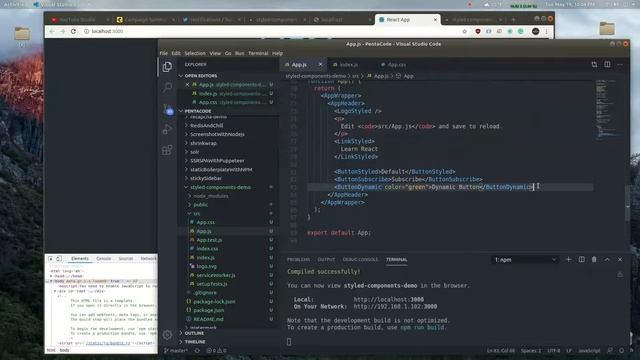Collapse the PENTACODE folder section
Image resolution: width=640 pixels, height=360 pixels.
point(198,111)
